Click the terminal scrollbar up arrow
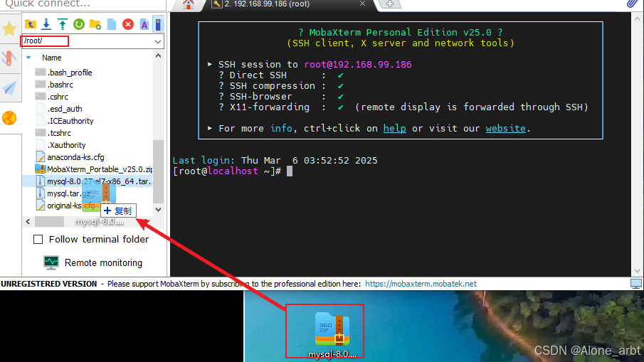Image resolution: width=644 pixels, height=362 pixels. pos(637,18)
